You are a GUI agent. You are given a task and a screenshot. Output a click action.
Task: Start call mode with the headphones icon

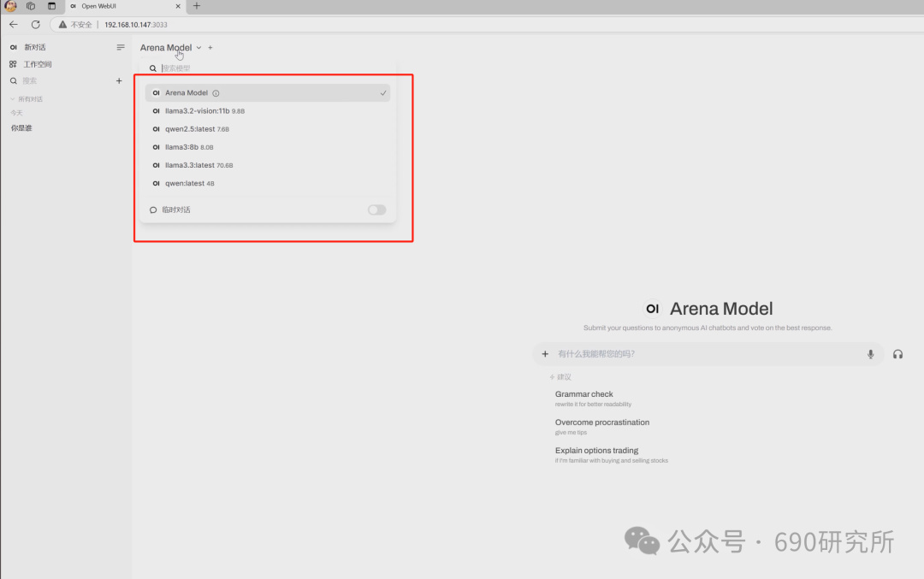897,354
